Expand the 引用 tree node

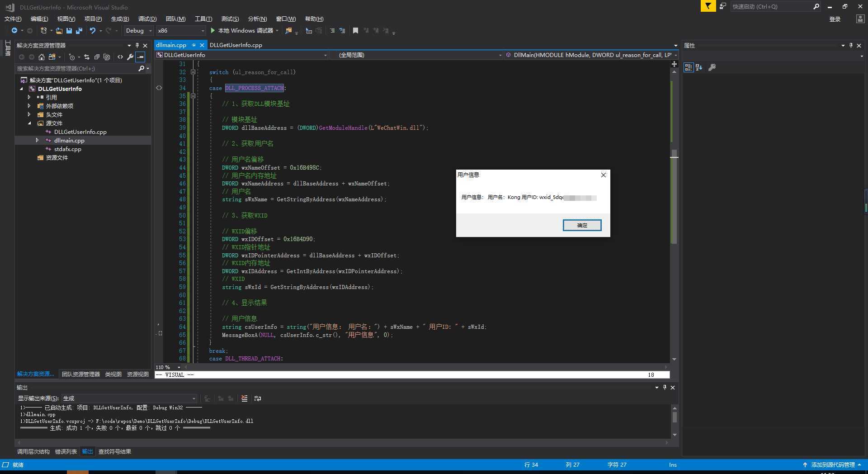click(29, 97)
